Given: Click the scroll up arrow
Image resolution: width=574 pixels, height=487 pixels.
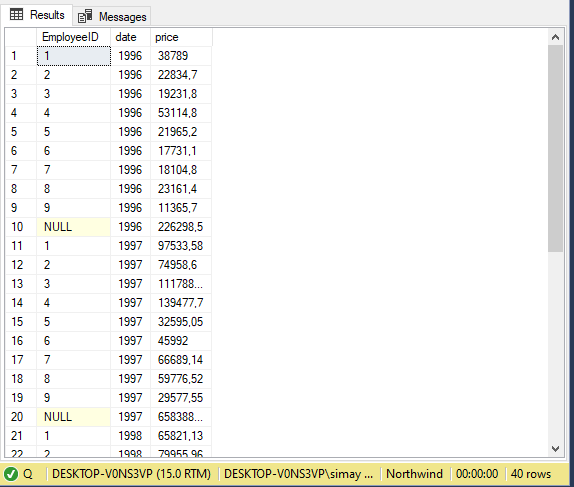Looking at the screenshot, I should tap(555, 37).
